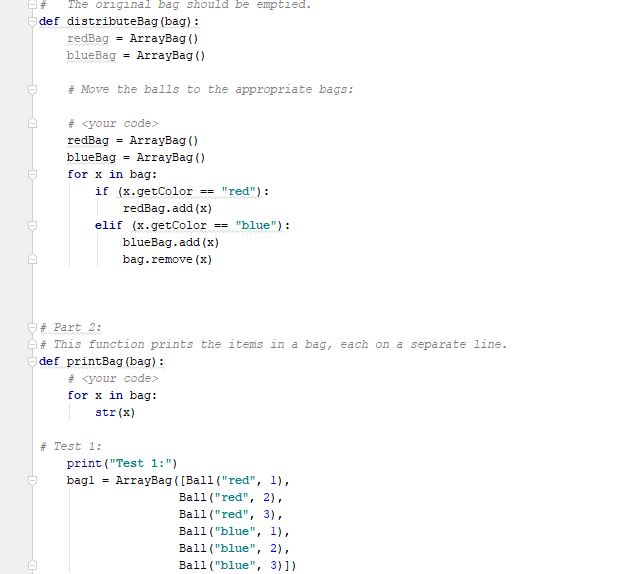Click on Ball("red", 2) in the list

[x=231, y=497]
